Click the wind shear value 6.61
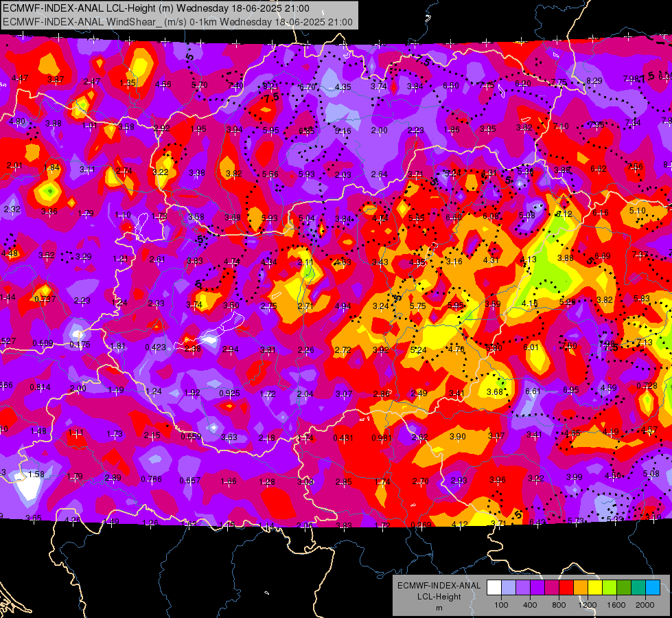This screenshot has height=618, width=672. (533, 391)
